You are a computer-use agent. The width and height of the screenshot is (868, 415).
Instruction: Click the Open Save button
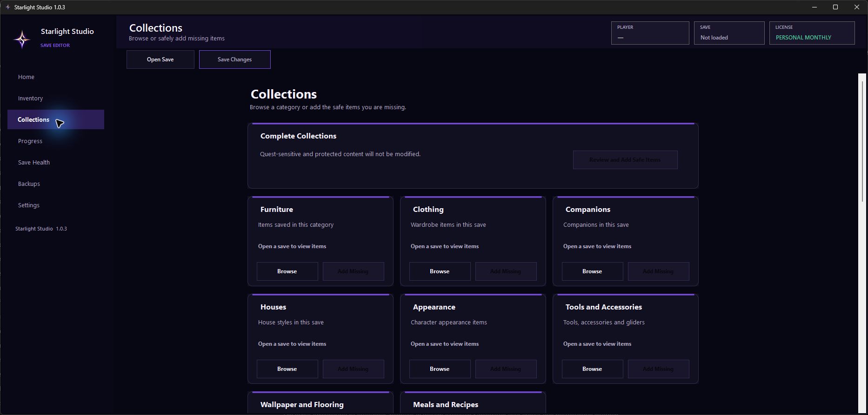click(x=160, y=59)
